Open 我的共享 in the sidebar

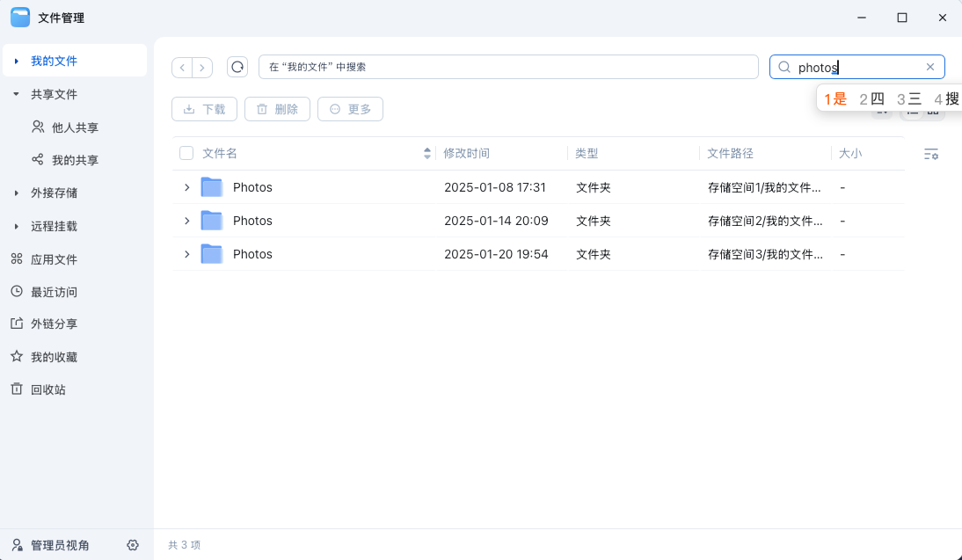(x=75, y=160)
